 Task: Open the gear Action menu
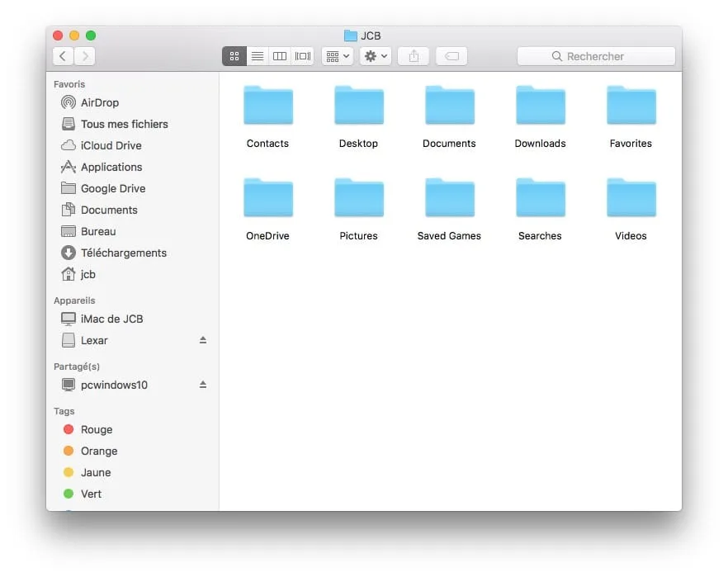coord(376,56)
